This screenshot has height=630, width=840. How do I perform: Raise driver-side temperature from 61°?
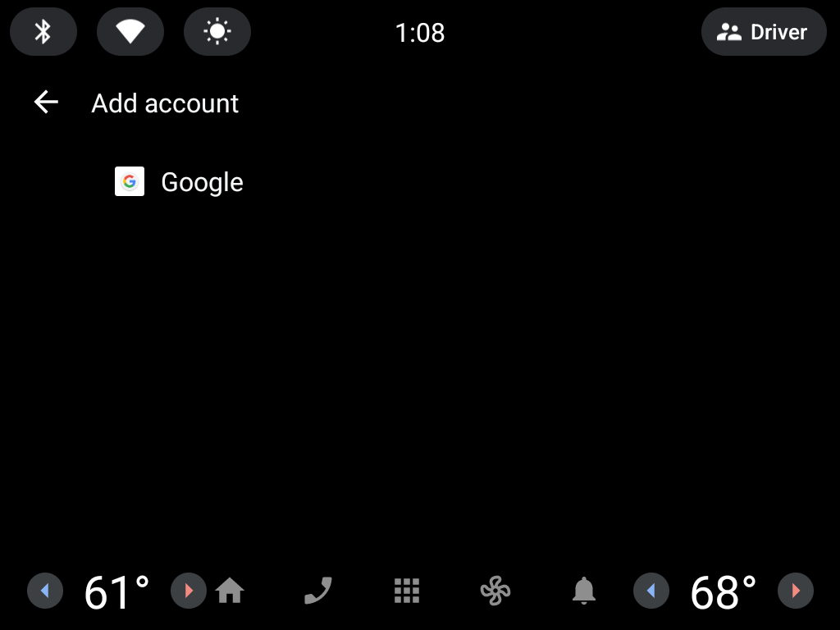[189, 591]
